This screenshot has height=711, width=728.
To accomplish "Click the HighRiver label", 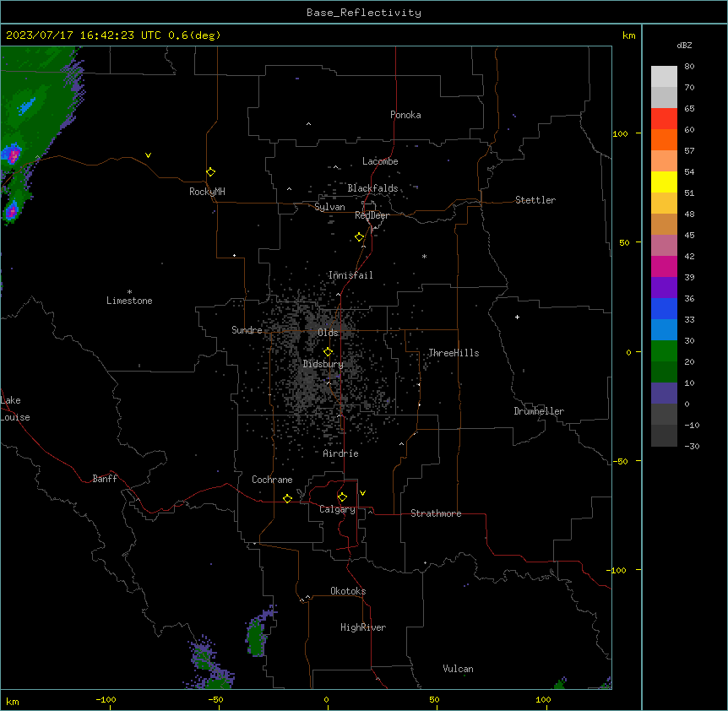I will 363,627.
